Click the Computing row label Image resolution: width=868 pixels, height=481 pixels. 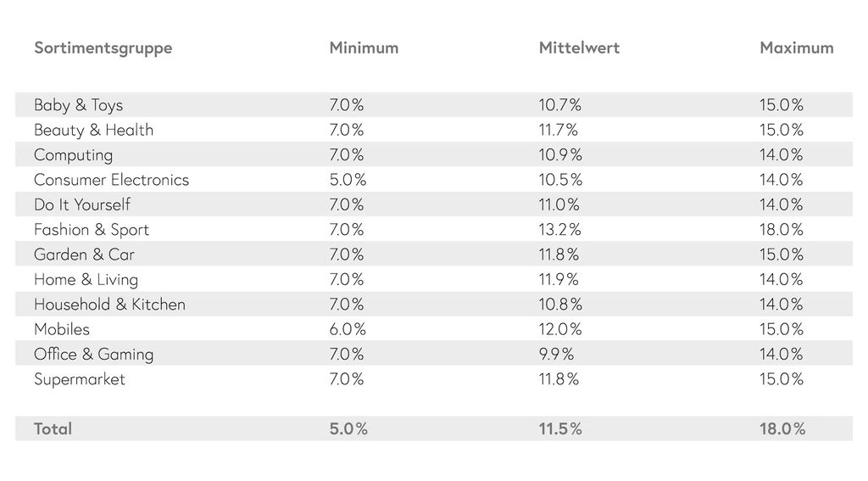(x=73, y=154)
